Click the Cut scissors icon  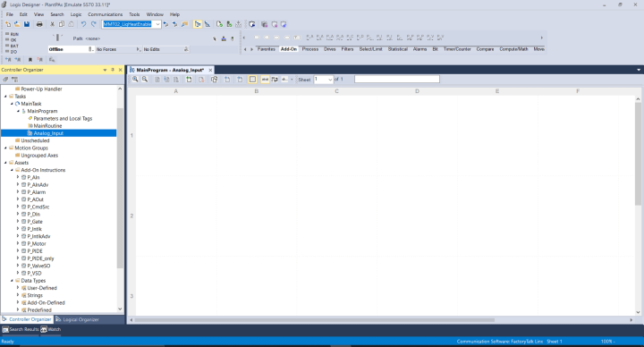pyautogui.click(x=52, y=24)
